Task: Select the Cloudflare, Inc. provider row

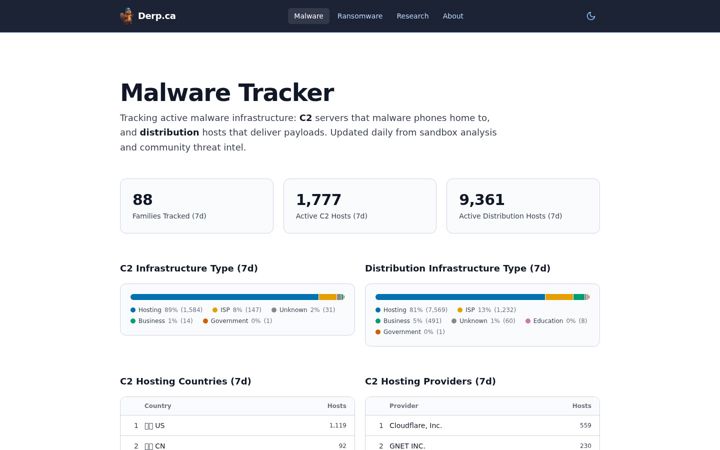Action: click(482, 426)
